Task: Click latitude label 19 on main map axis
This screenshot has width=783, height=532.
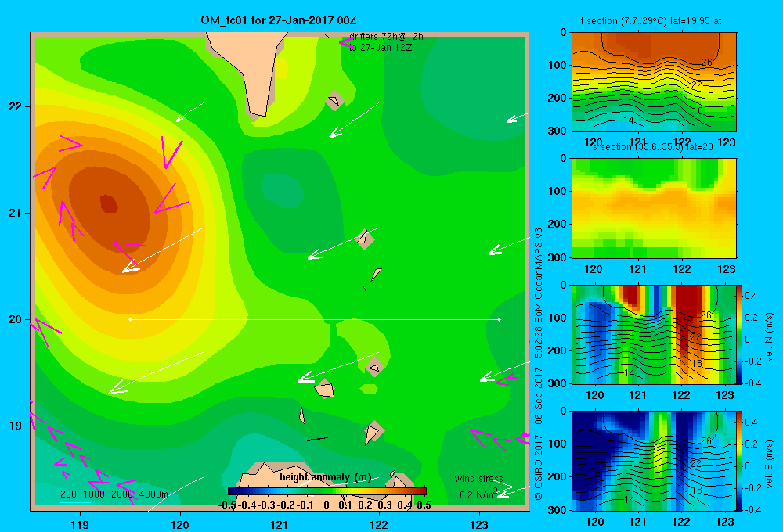Action: (15, 425)
